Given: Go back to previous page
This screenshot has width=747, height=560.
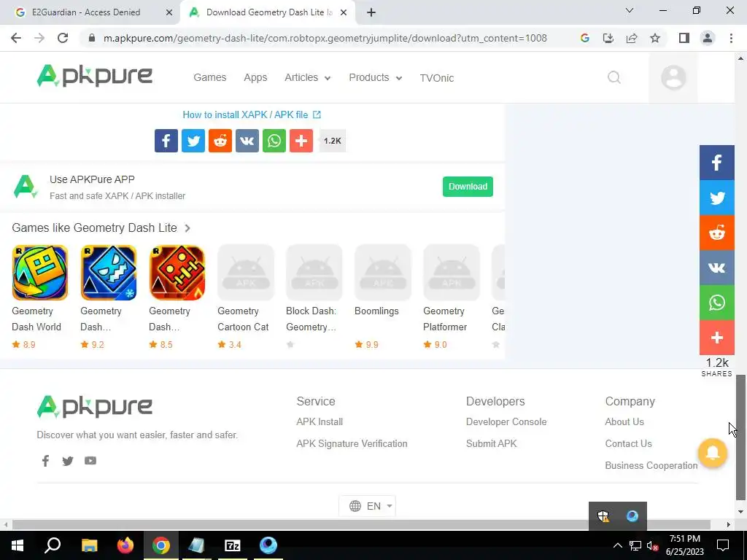Looking at the screenshot, I should click(16, 38).
